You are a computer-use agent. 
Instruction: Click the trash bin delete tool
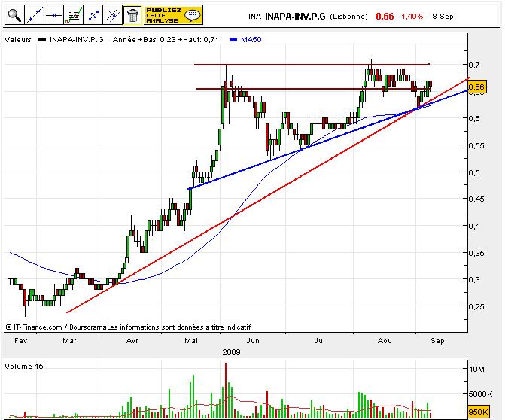132,15
